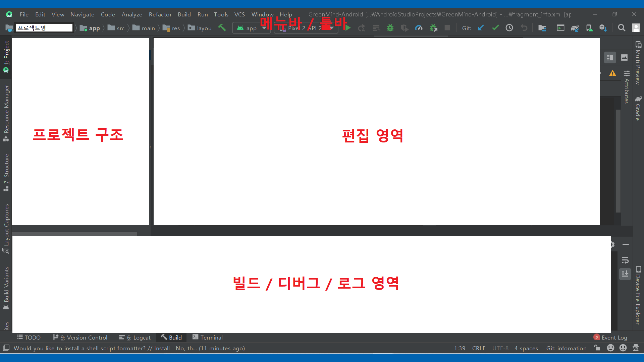Show Git history clock icon

(x=509, y=28)
